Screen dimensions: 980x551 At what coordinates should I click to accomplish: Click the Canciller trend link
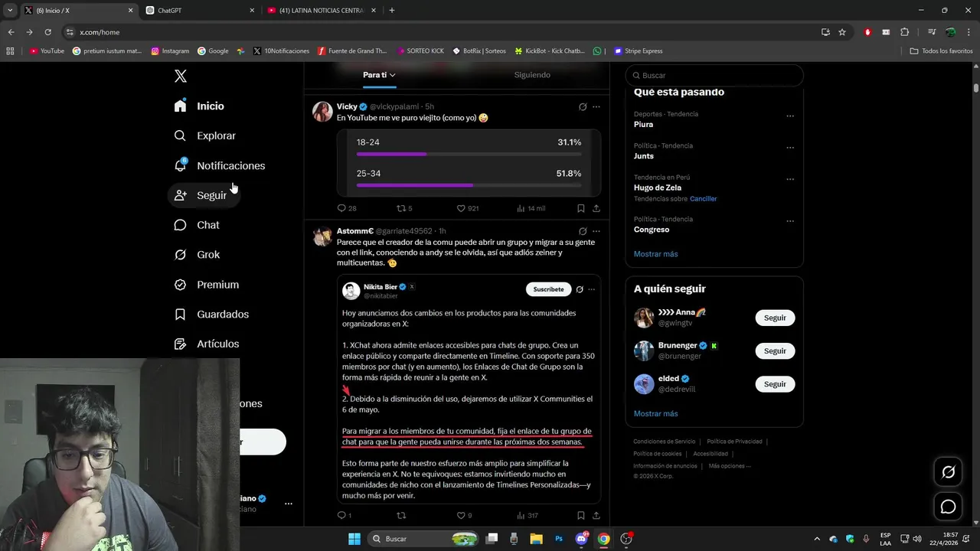coord(703,199)
